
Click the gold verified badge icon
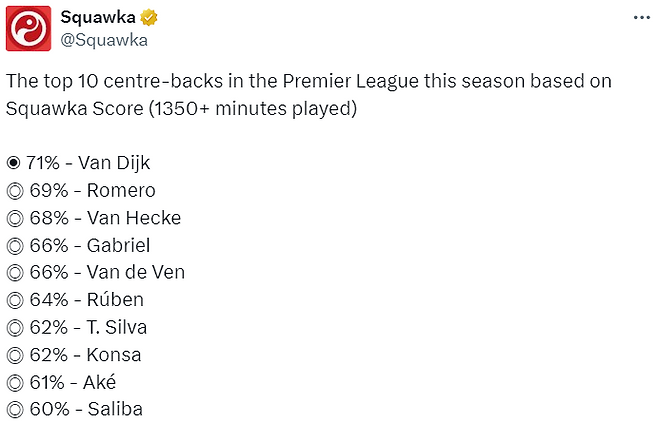[x=150, y=17]
